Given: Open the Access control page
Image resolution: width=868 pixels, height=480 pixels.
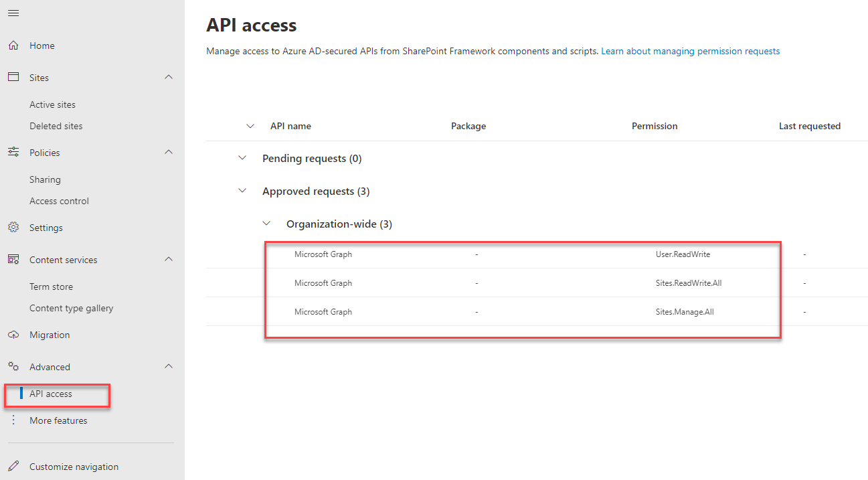Looking at the screenshot, I should click(x=59, y=200).
